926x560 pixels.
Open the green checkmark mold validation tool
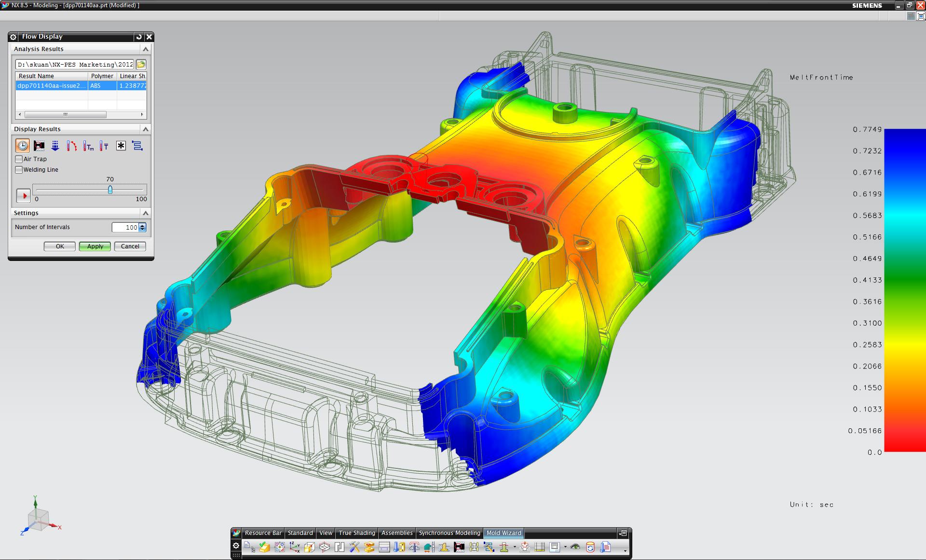[265, 547]
